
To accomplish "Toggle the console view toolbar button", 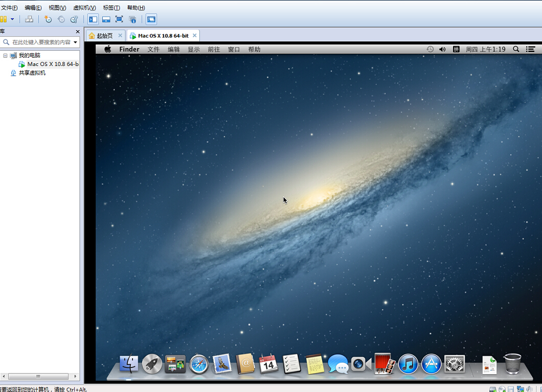I will 151,19.
